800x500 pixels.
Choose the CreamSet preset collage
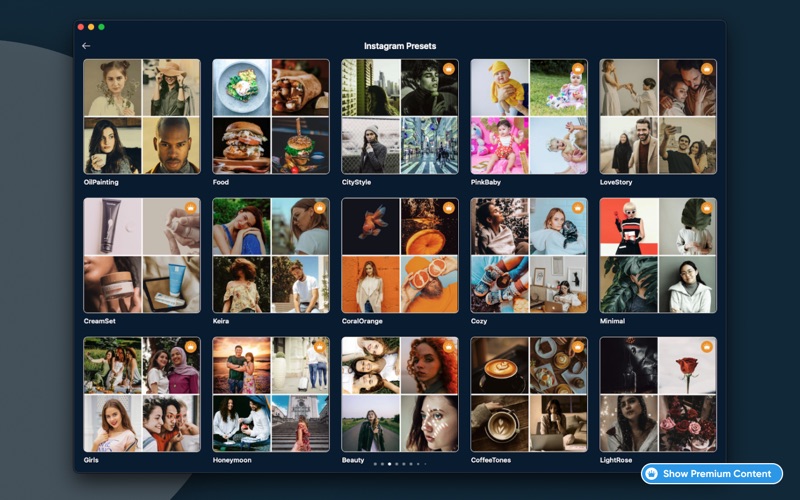pos(142,255)
